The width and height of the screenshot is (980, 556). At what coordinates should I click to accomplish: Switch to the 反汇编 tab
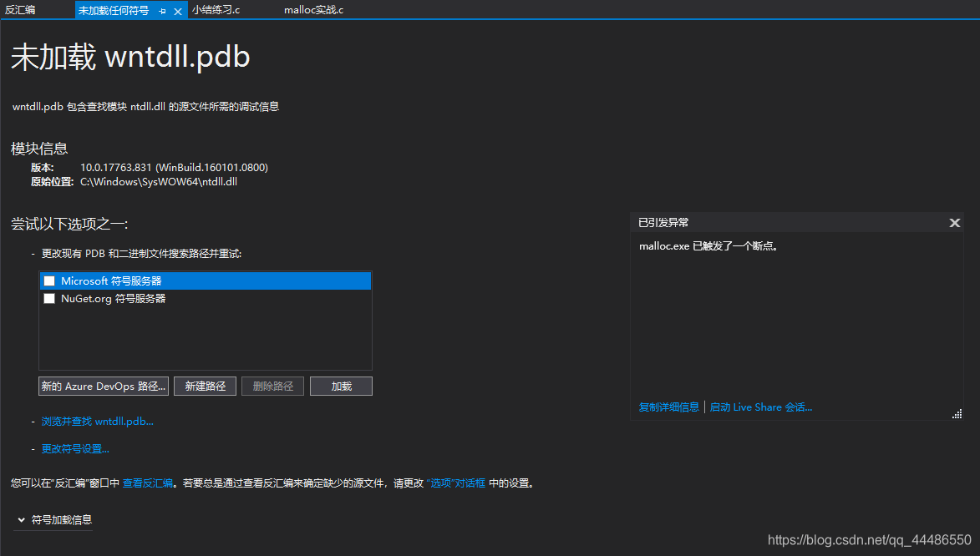click(x=20, y=10)
